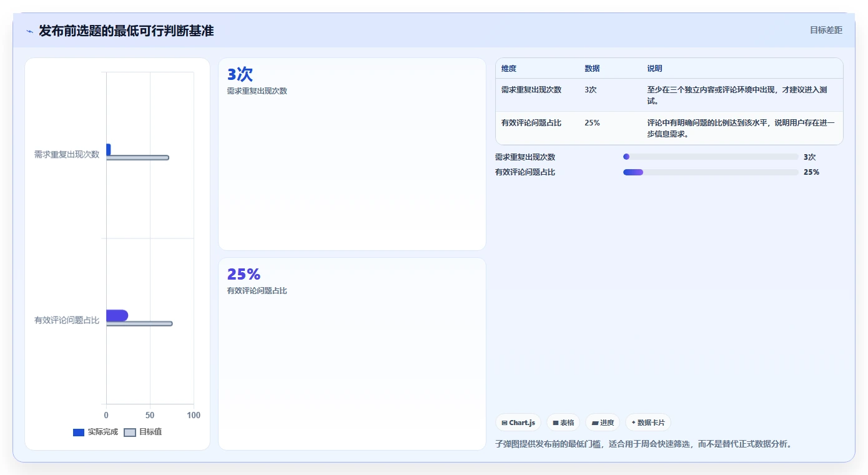
Task: Click the 100 tick on the chart axis
Action: click(x=194, y=415)
